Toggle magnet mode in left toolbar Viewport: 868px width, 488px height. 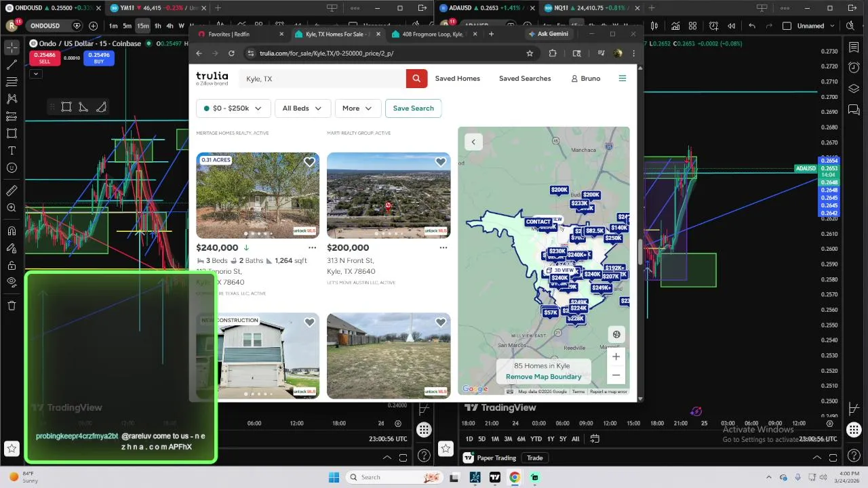[12, 231]
